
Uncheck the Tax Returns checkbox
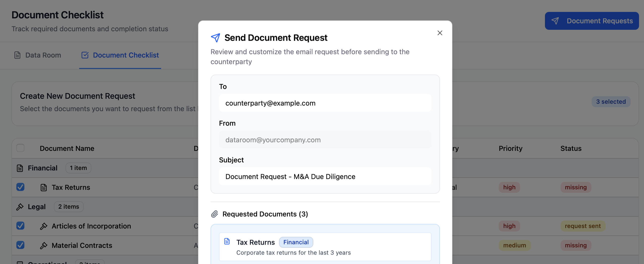pyautogui.click(x=20, y=187)
